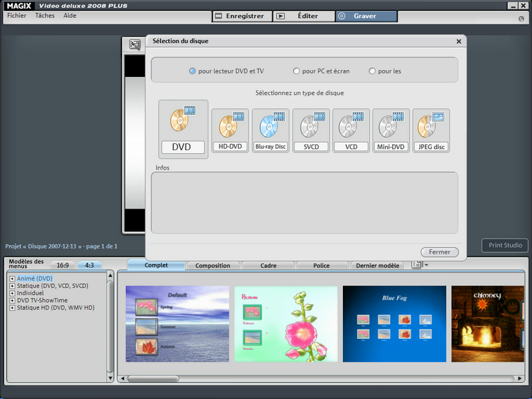This screenshot has height=399, width=532.
Task: Expand the Animé (DVD) tree node
Action: click(x=12, y=278)
